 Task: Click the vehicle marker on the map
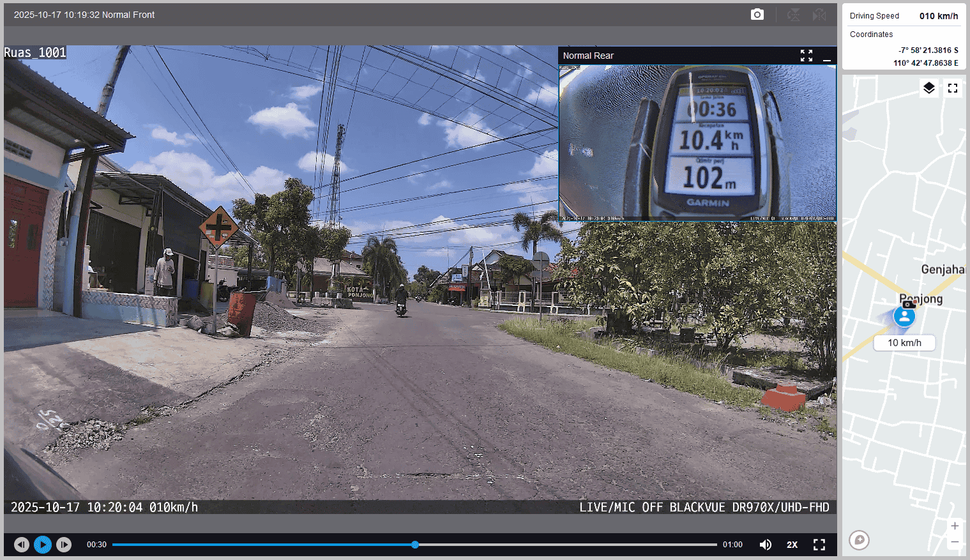pyautogui.click(x=904, y=316)
